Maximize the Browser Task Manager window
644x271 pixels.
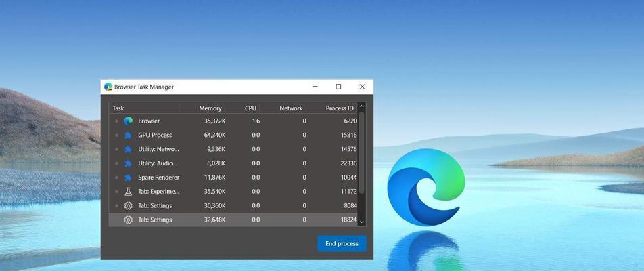click(338, 87)
